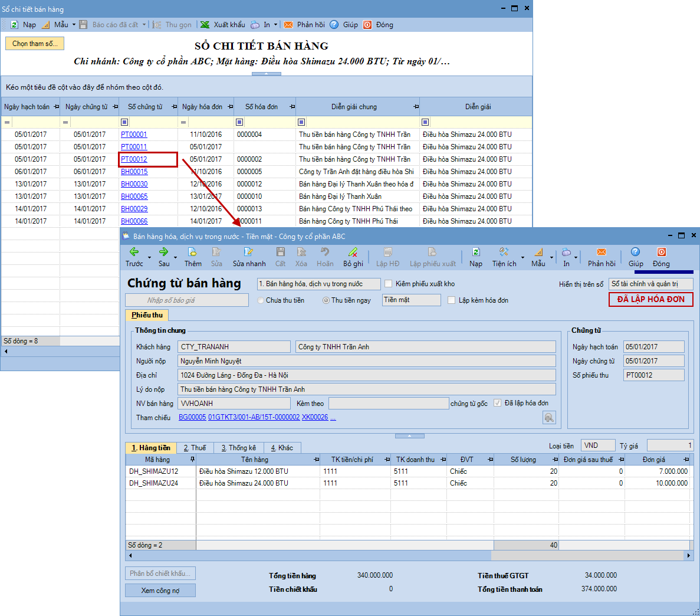Check the Kiêm phiếu xuất kho checkbox
Viewport: 700px width, 616px height.
(x=388, y=284)
